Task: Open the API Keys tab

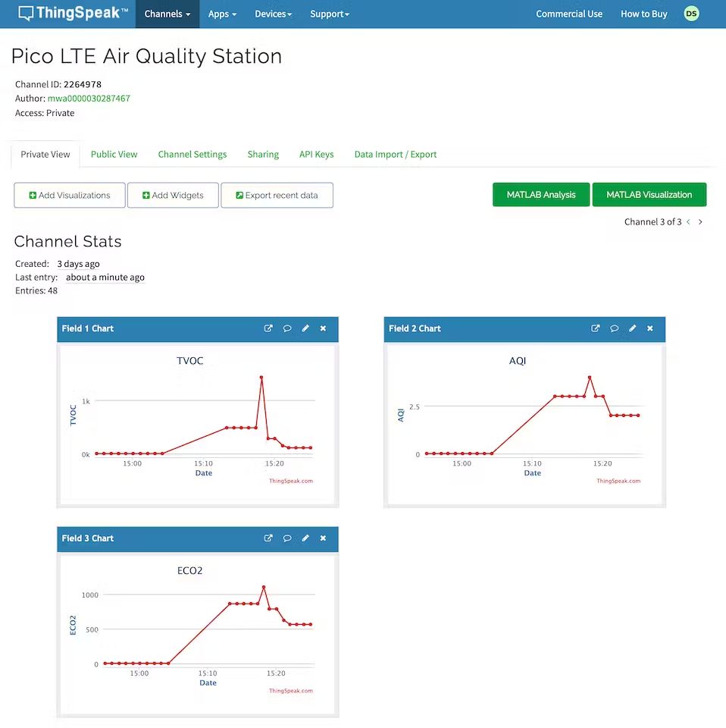Action: 316,154
